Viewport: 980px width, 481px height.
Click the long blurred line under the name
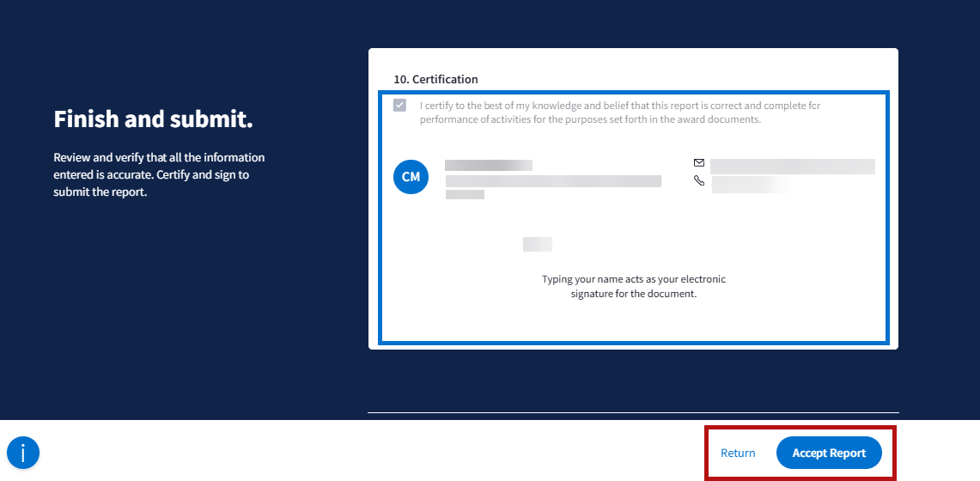pyautogui.click(x=553, y=181)
